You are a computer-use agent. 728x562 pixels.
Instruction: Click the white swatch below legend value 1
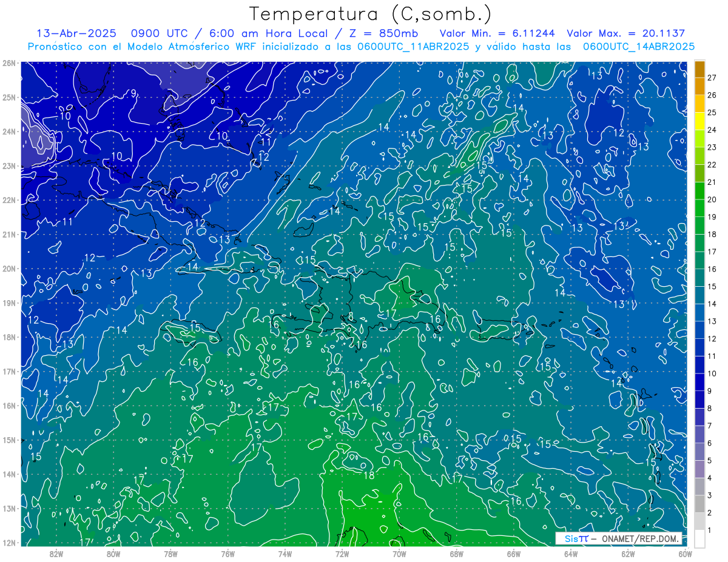click(699, 538)
